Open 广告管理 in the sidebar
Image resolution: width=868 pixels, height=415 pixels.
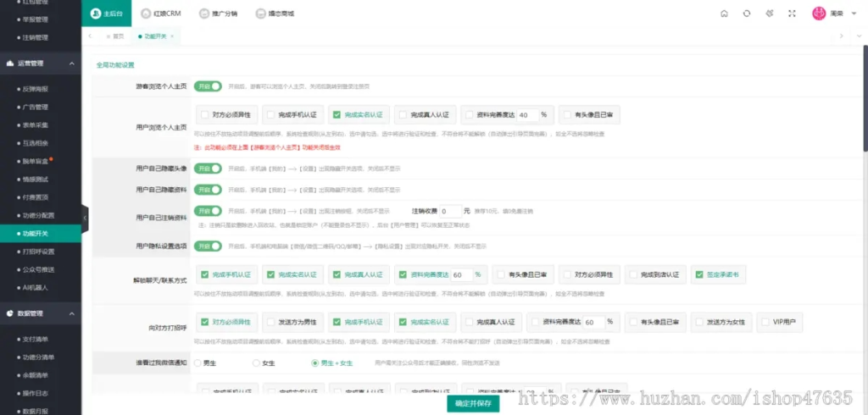pyautogui.click(x=36, y=107)
